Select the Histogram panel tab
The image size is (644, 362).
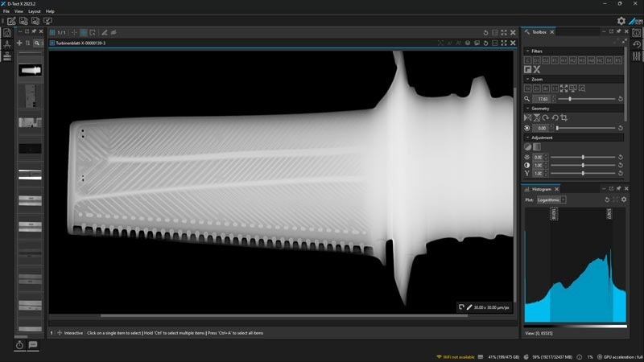[x=541, y=189]
